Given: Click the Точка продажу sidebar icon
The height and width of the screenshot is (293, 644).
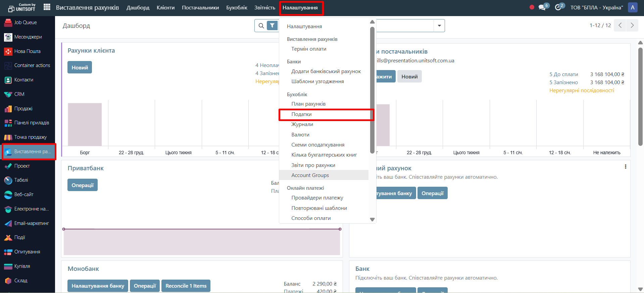Looking at the screenshot, I should point(8,137).
